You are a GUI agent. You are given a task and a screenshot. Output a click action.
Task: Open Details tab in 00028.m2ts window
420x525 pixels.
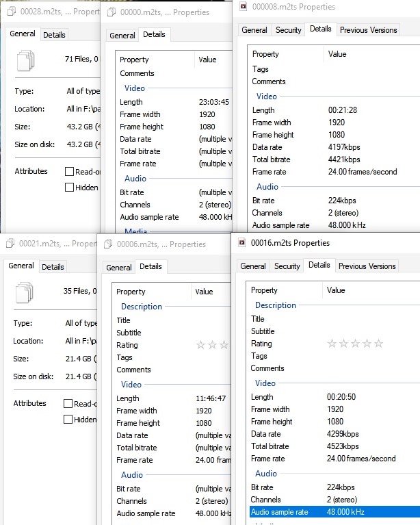coord(54,35)
